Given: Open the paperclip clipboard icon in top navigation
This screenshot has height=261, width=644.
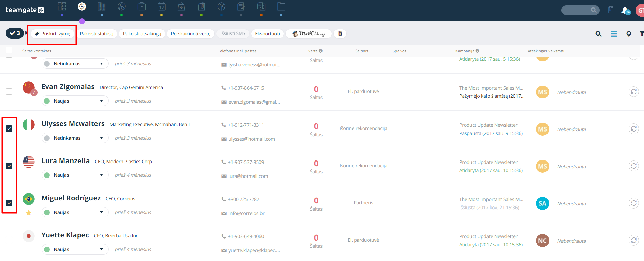Looking at the screenshot, I should (201, 6).
